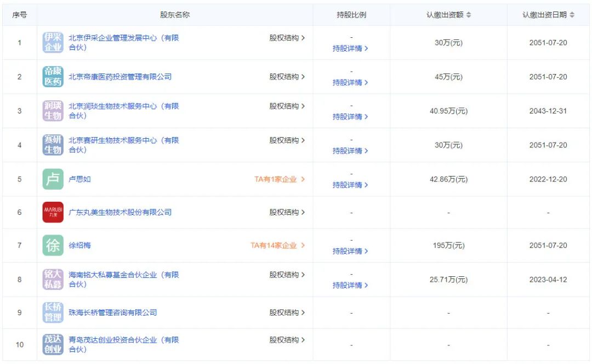Click the 帝康医药 shareholder logo icon
This screenshot has width=592, height=364.
coord(53,77)
